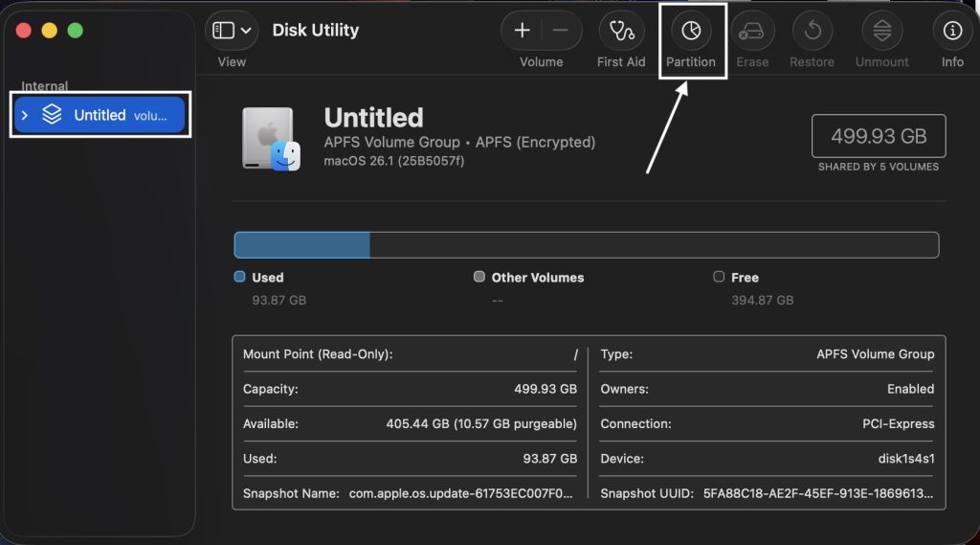This screenshot has height=545, width=980.
Task: Click the Erase toolbar icon
Action: pyautogui.click(x=752, y=31)
